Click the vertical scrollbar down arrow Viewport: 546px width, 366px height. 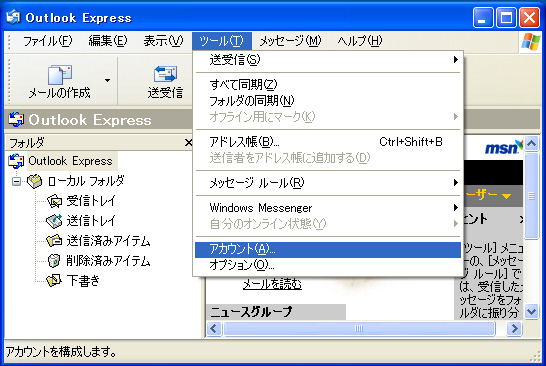tap(531, 311)
